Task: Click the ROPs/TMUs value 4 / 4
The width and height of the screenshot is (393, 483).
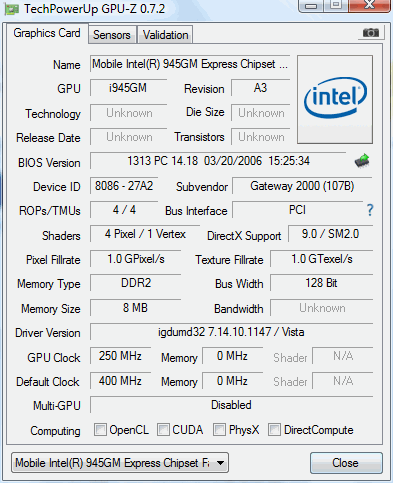Action: coord(124,210)
